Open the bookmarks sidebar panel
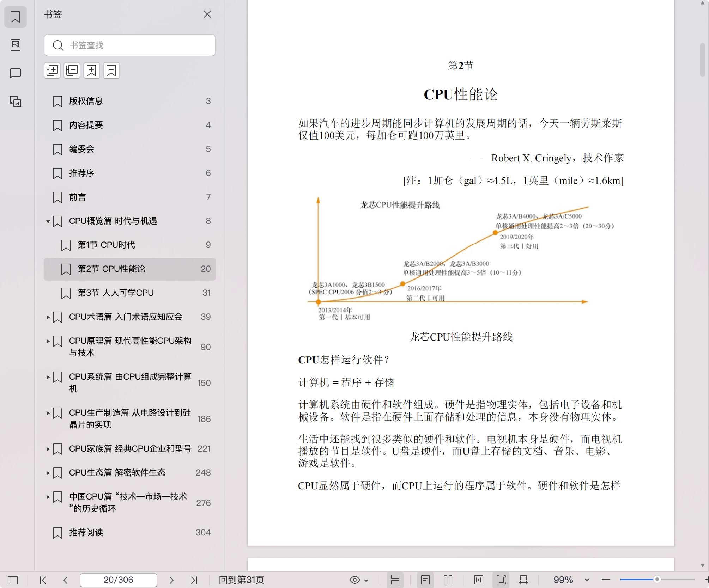709x588 pixels. (x=15, y=17)
